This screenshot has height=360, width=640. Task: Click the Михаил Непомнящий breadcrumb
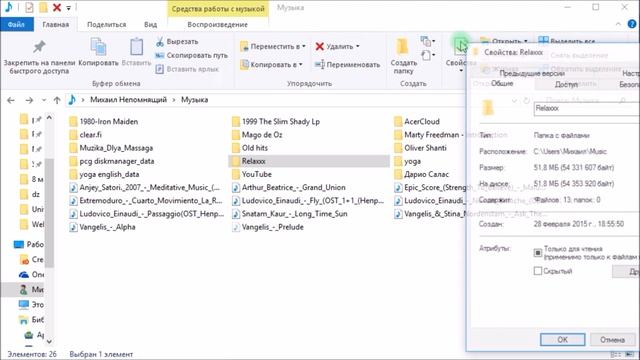129,100
